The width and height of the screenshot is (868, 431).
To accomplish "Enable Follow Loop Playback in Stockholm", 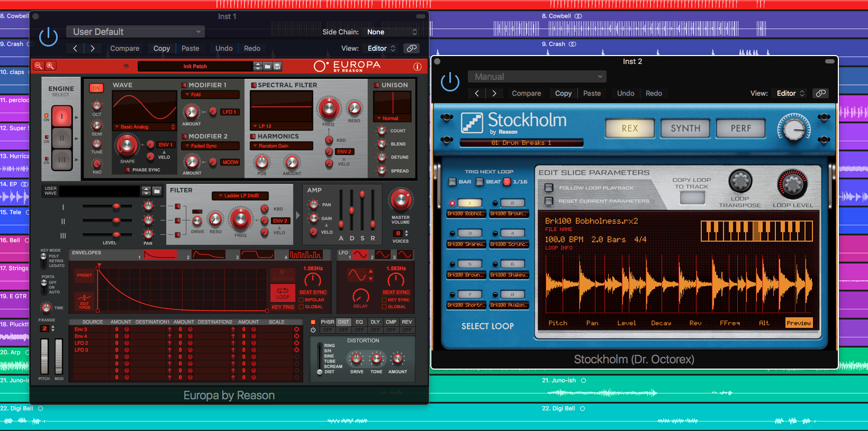I will click(x=549, y=188).
